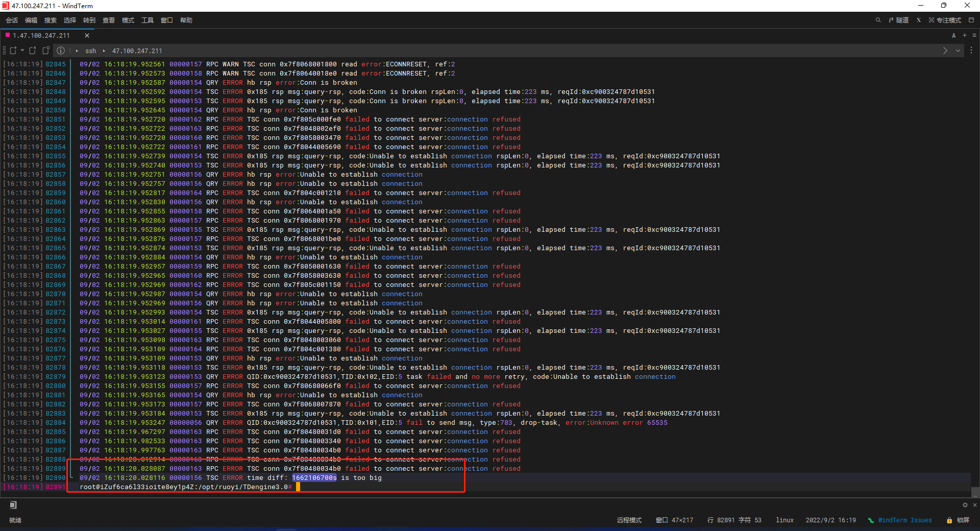This screenshot has width=980, height=531.
Task: Click the 47.100.247.211 breadcrumb segment
Action: (x=137, y=51)
